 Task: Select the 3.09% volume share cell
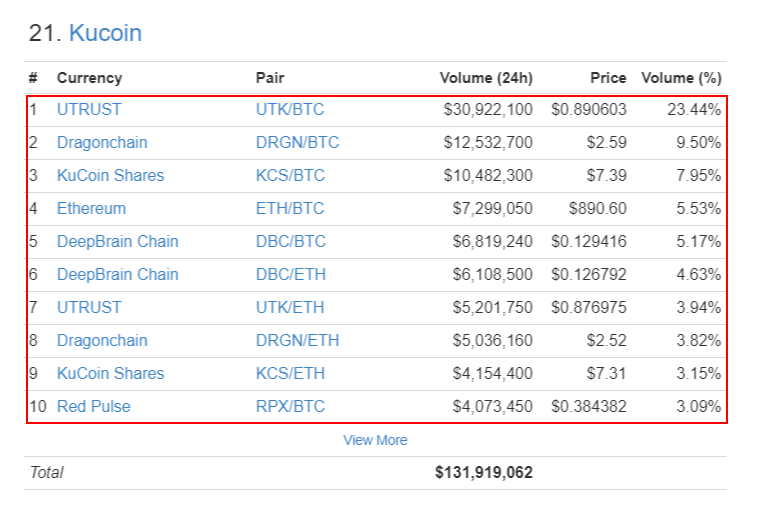[x=699, y=406]
